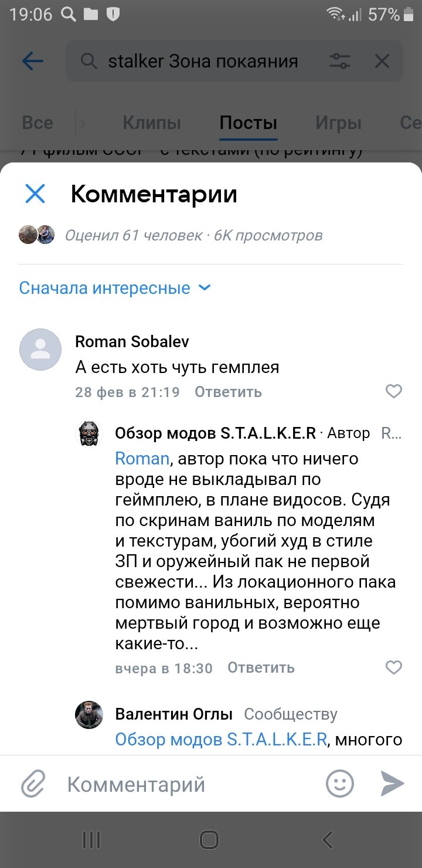
Task: Expand the Сначала интересные sort dropdown
Action: 114,288
